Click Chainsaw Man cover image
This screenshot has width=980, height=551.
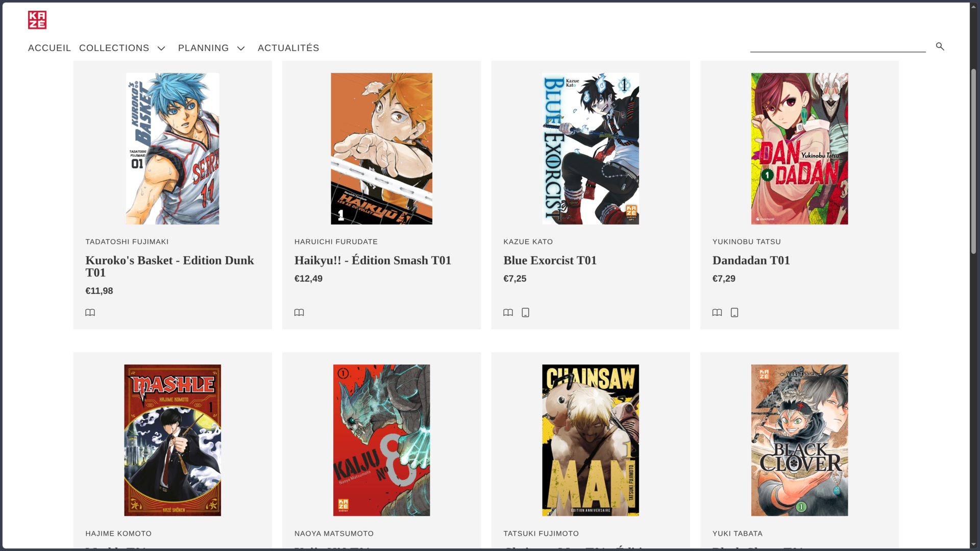pos(591,440)
